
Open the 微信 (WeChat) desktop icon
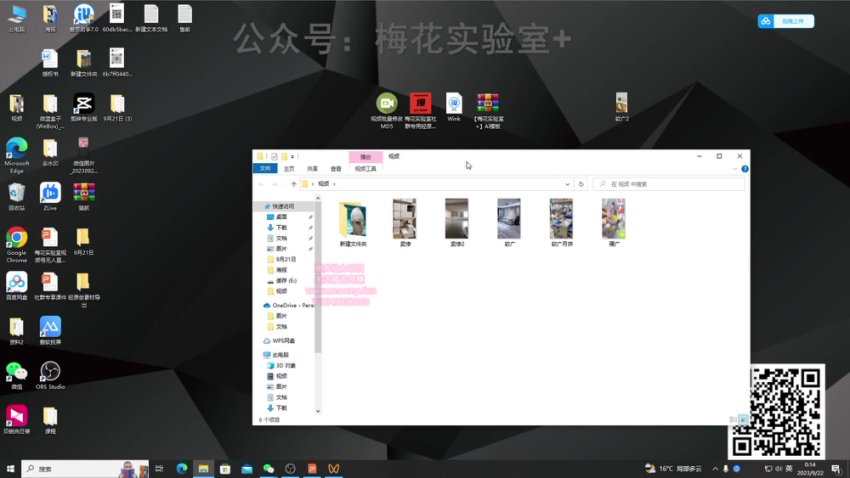click(x=16, y=371)
